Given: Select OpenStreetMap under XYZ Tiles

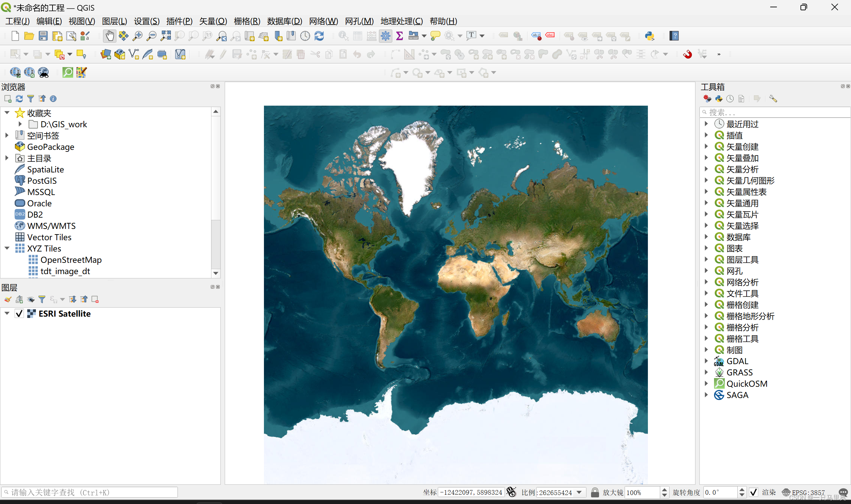Looking at the screenshot, I should point(71,260).
